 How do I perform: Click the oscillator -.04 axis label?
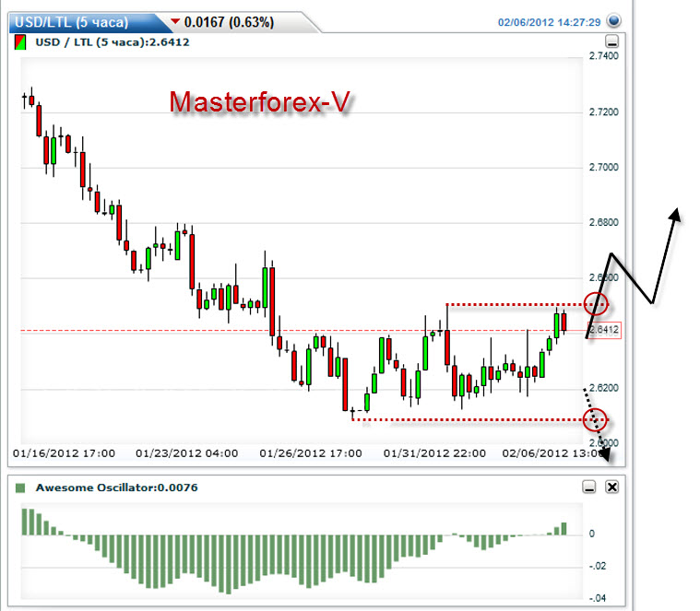(598, 598)
